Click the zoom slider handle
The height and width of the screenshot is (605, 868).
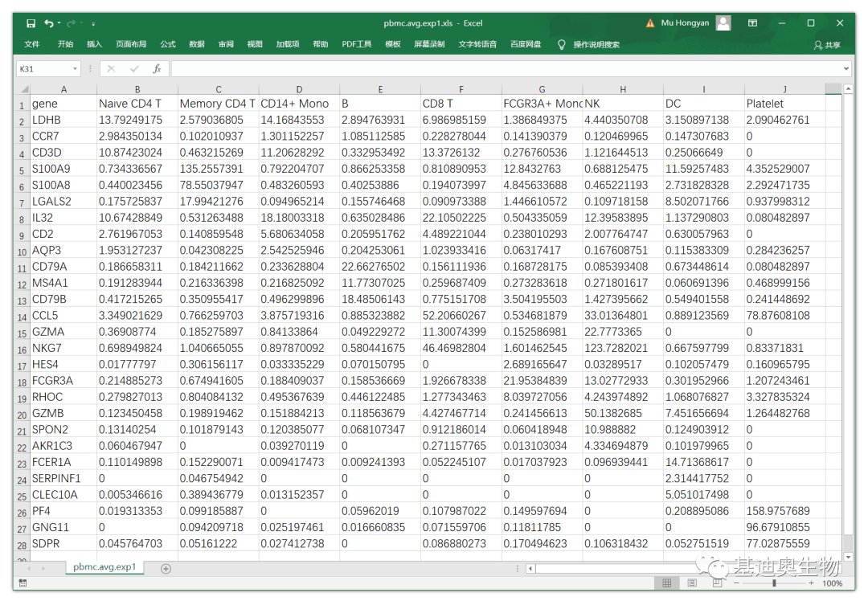(773, 583)
